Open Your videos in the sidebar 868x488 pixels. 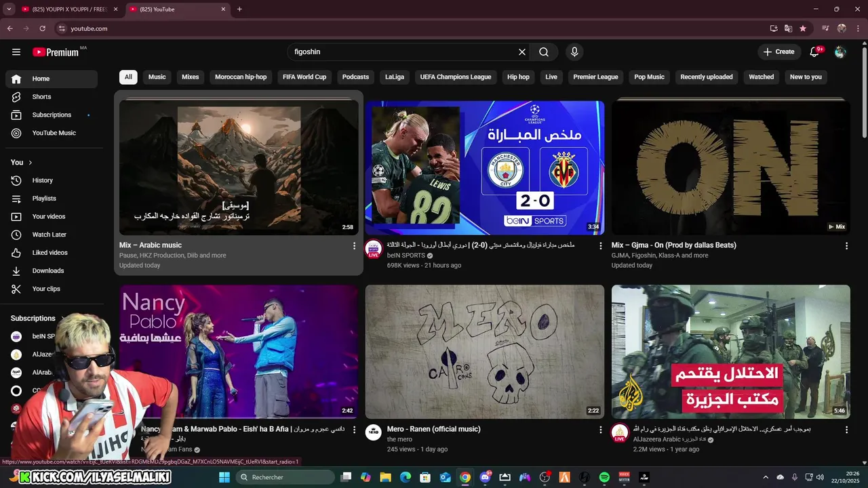pyautogui.click(x=52, y=216)
